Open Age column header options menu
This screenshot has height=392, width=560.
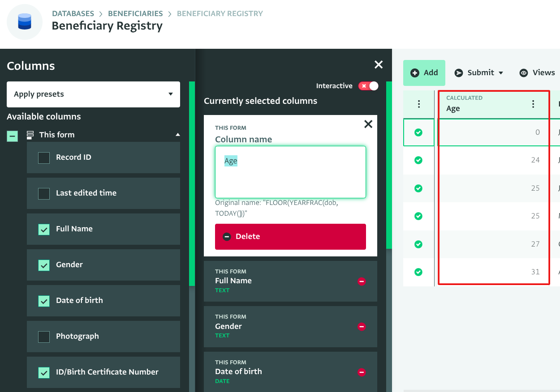pyautogui.click(x=533, y=104)
